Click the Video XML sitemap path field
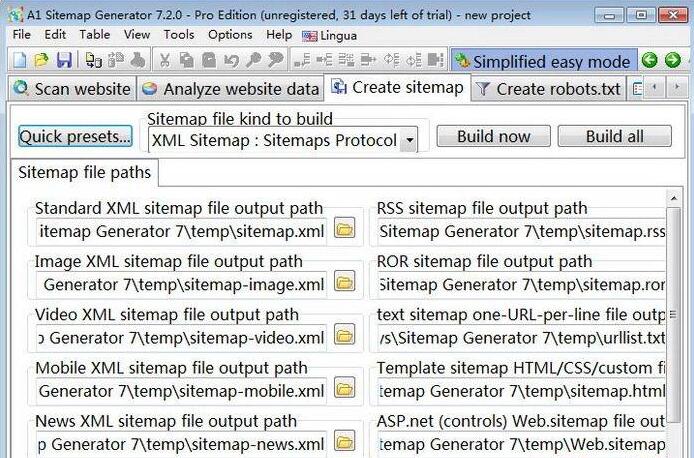The image size is (694, 458). (x=181, y=338)
